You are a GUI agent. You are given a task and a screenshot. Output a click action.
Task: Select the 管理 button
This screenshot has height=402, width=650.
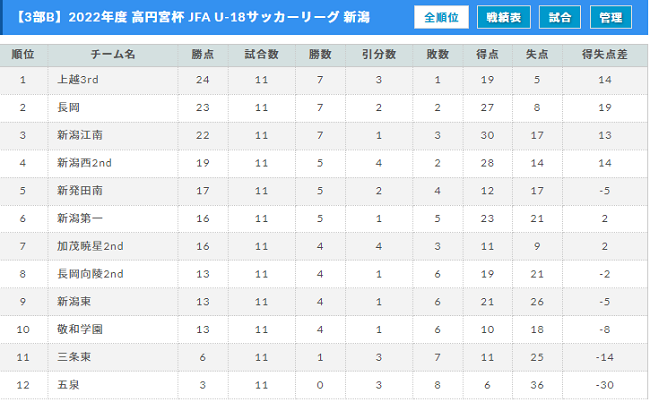(611, 17)
